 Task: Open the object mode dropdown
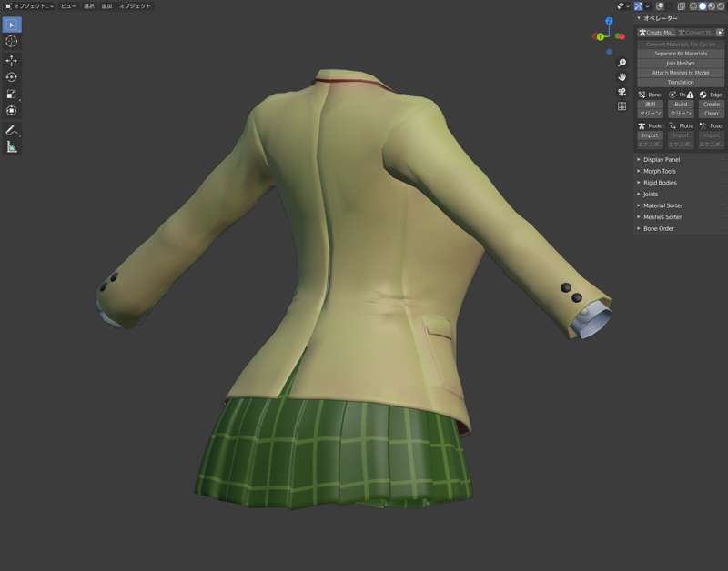(x=28, y=6)
